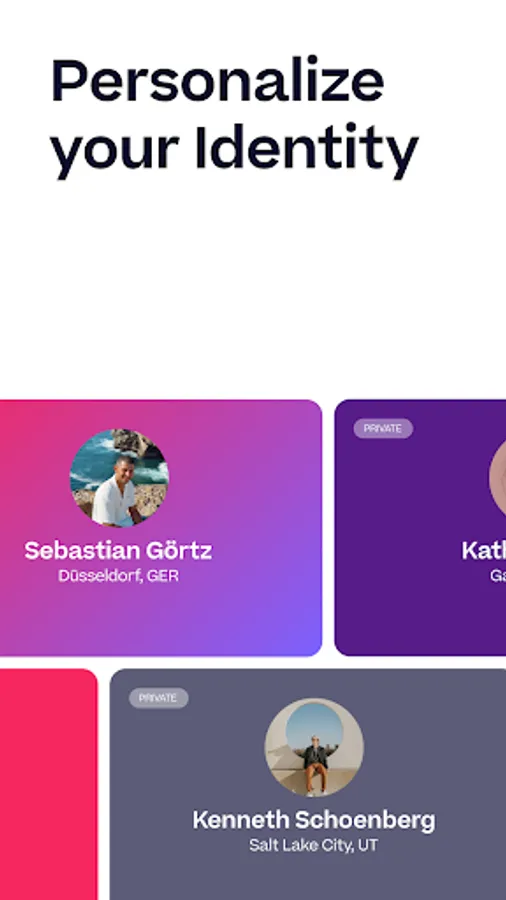Viewport: 506px width, 900px height.
Task: Tap the PRIVATE badge on Kenneth's gray card
Action: [158, 698]
